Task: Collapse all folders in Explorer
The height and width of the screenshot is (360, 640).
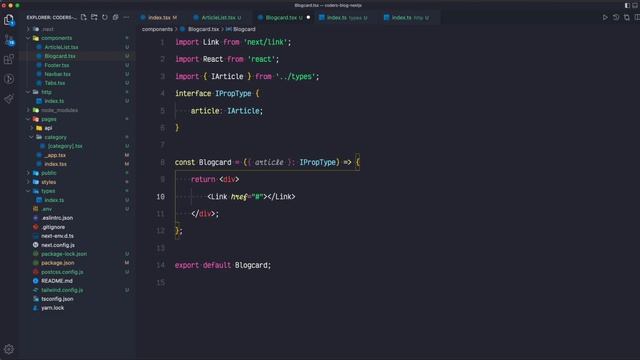Action: (116, 17)
